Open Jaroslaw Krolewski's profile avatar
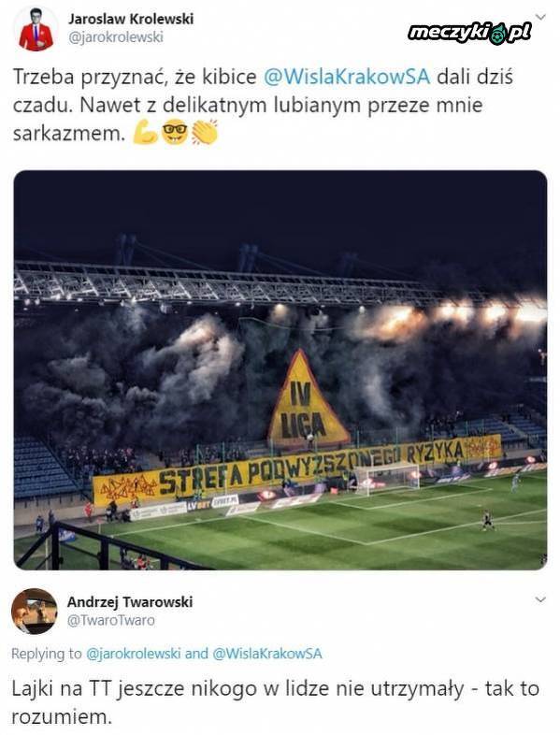This screenshot has height=735, width=560. 36,29
